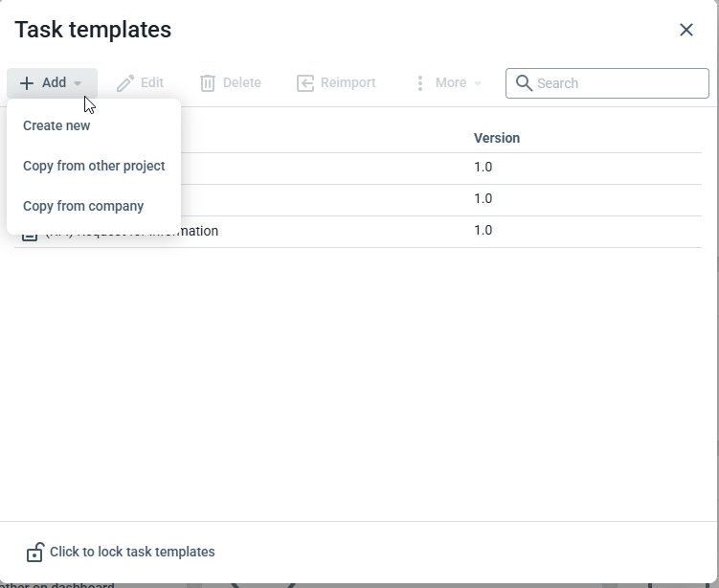This screenshot has height=588, width=719.
Task: Click the Reimport arrow icon
Action: tap(305, 83)
